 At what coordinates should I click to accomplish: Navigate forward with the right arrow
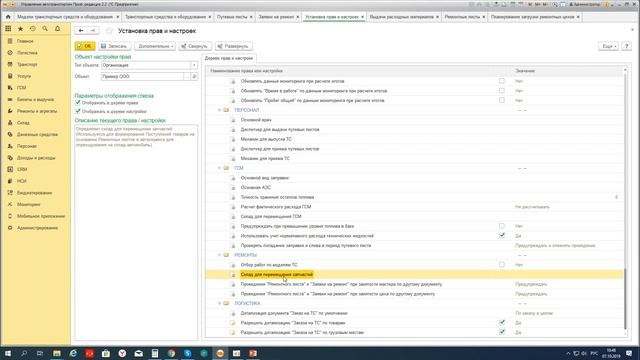(93, 31)
